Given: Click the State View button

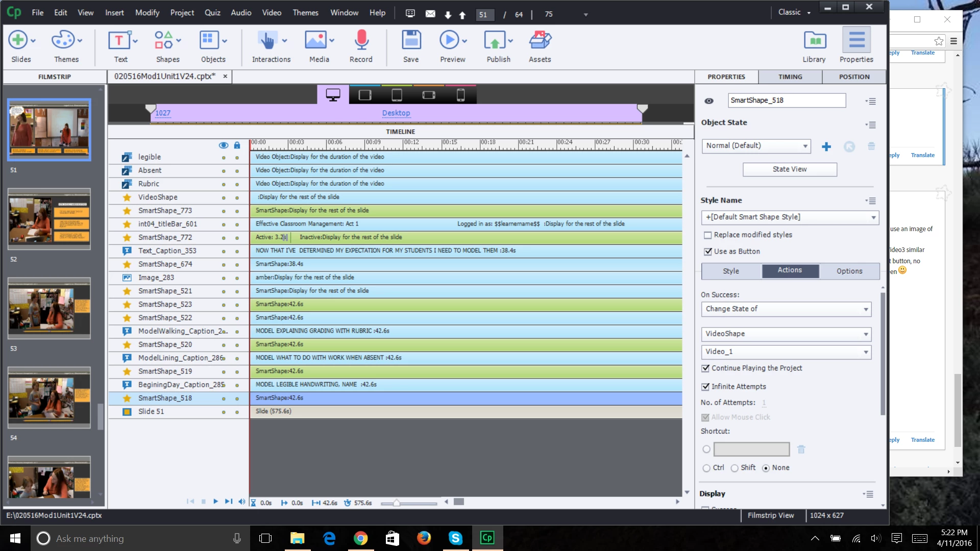Looking at the screenshot, I should point(789,169).
